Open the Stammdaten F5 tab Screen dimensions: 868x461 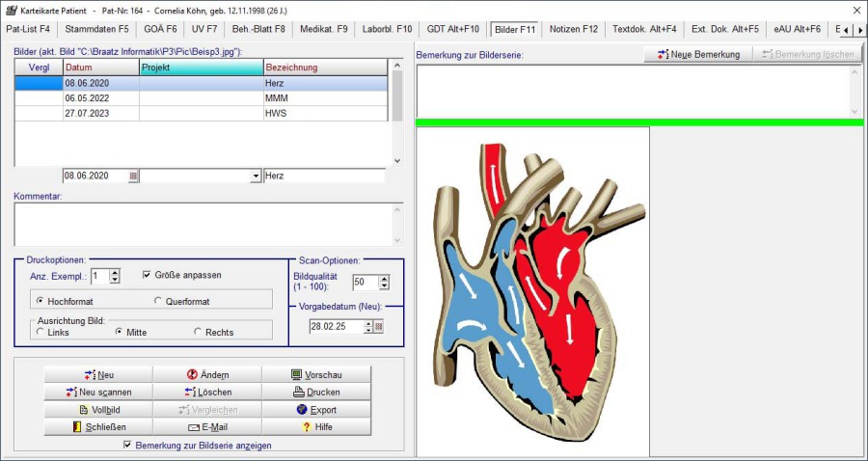[96, 29]
